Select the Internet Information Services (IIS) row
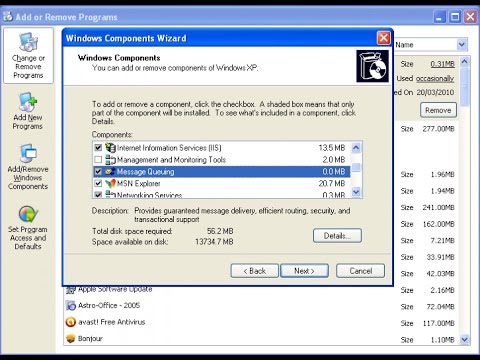The image size is (480, 360). (x=221, y=148)
